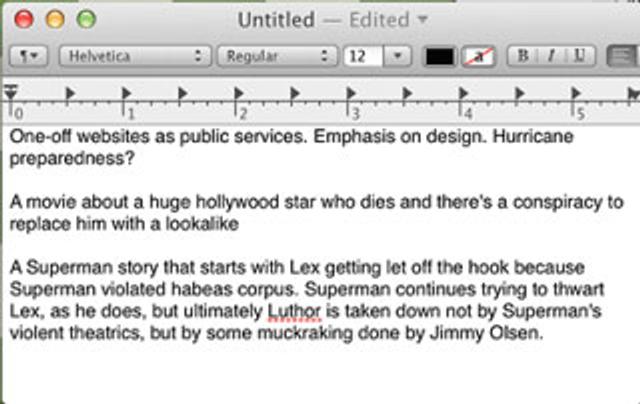Select the tab stop at the 2.5-inch mark
The width and height of the screenshot is (640, 404).
pyautogui.click(x=295, y=93)
